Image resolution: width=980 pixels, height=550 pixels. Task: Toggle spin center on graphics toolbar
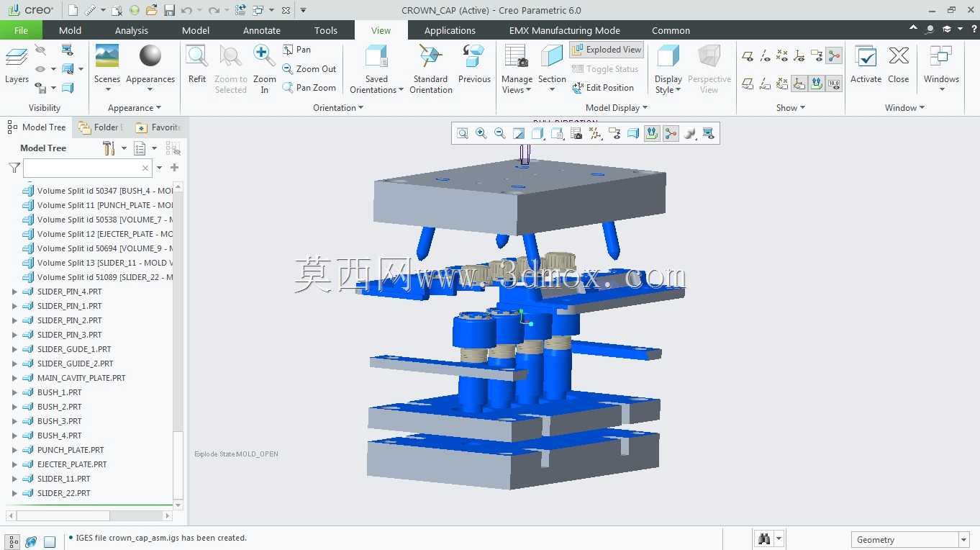pyautogui.click(x=671, y=133)
